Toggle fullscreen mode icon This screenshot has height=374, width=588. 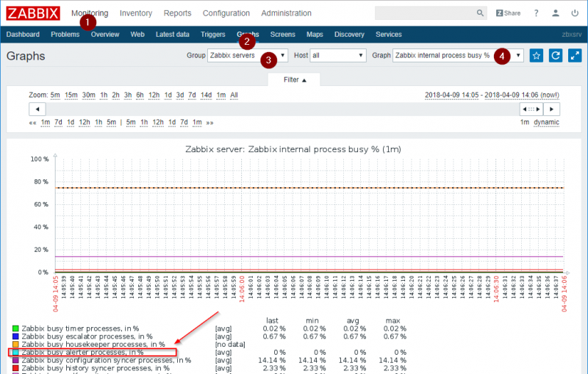(x=575, y=56)
